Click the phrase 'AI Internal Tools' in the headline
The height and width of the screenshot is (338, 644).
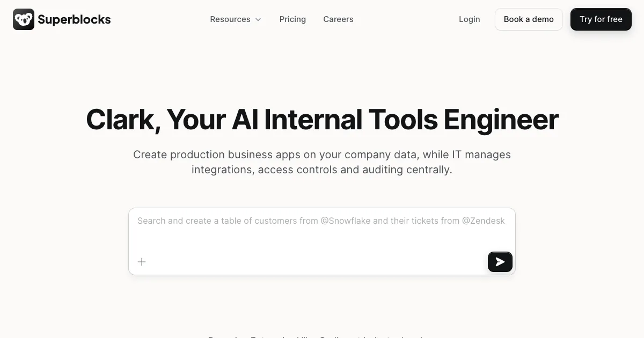pyautogui.click(x=335, y=119)
